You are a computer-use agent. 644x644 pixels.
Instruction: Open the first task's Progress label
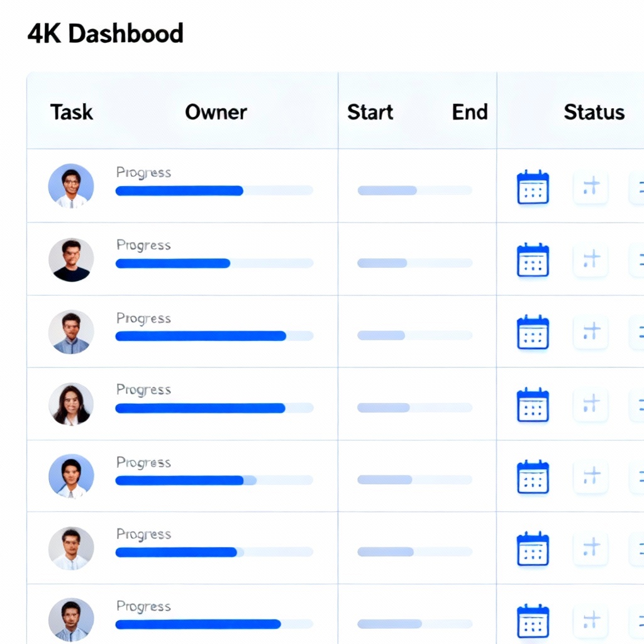143,172
